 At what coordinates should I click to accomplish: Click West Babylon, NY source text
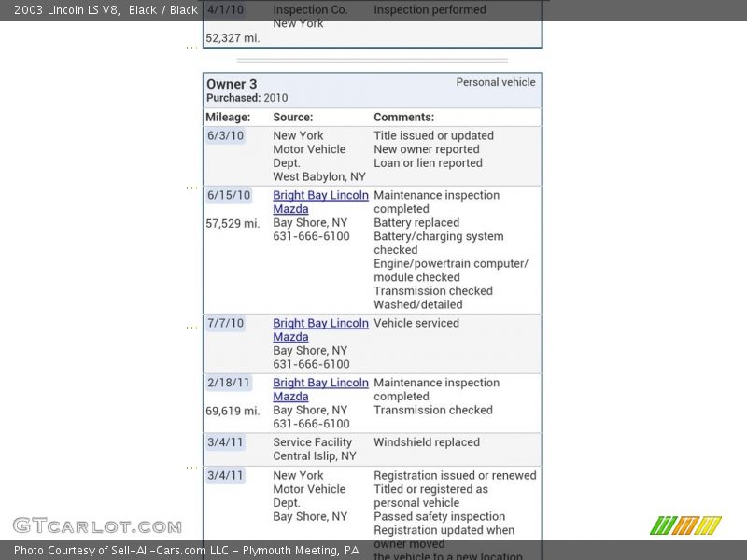(x=319, y=177)
